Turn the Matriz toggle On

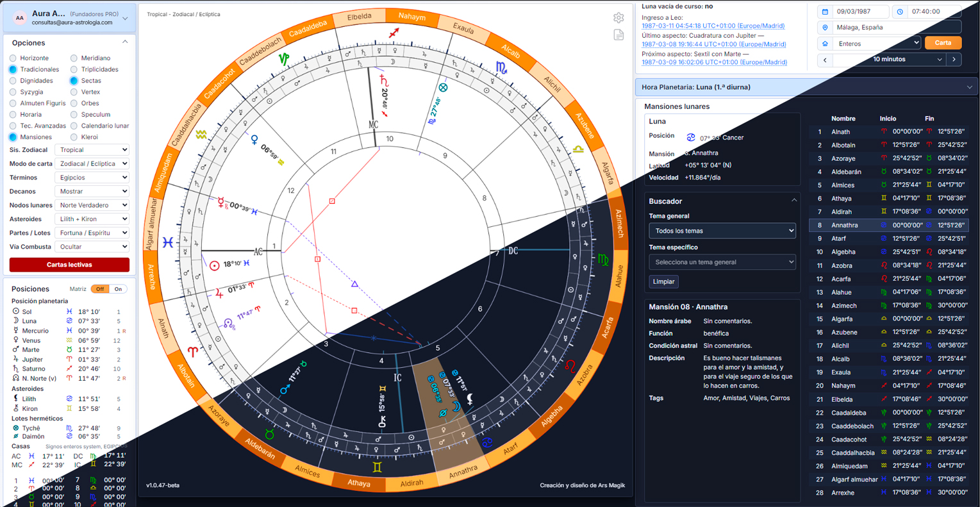coord(118,289)
